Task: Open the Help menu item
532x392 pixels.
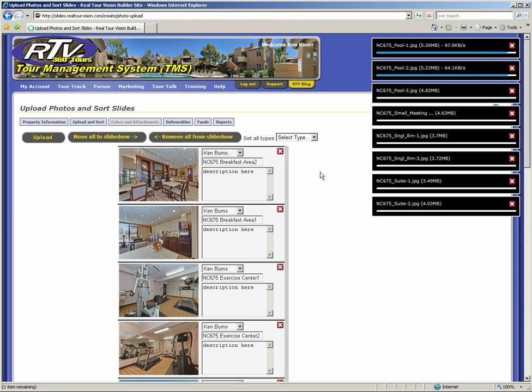Action: pos(220,87)
